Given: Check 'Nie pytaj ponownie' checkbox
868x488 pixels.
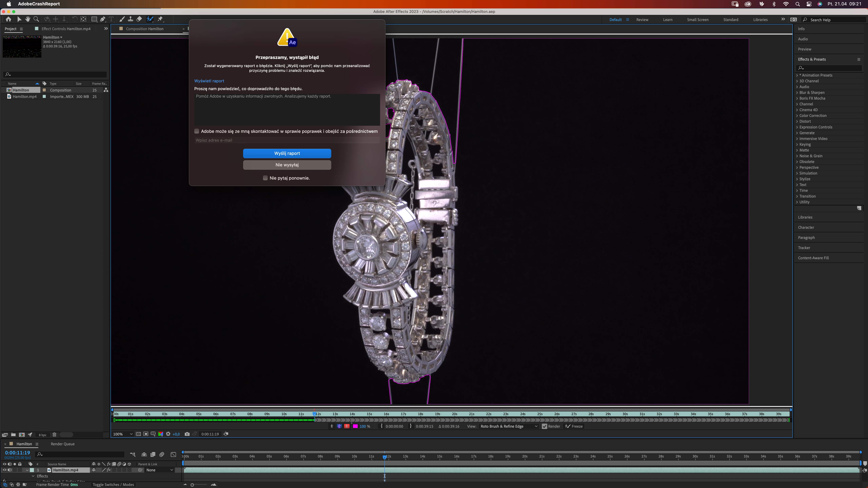Looking at the screenshot, I should 265,178.
